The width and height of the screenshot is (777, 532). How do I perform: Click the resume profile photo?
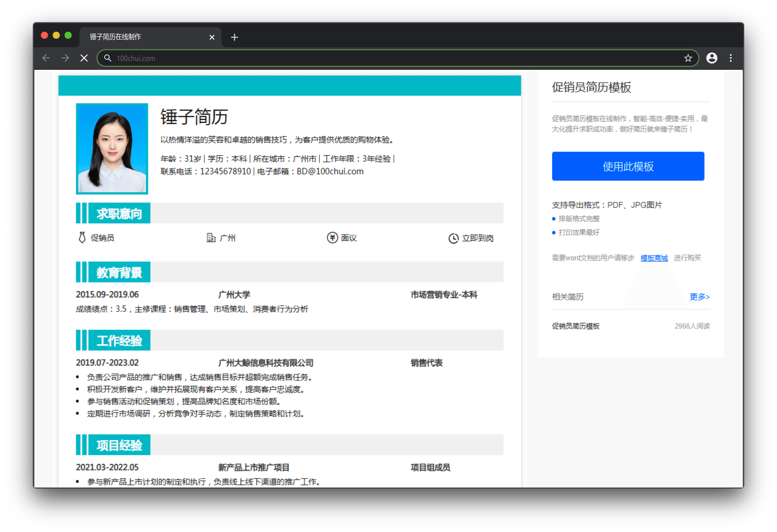click(112, 149)
